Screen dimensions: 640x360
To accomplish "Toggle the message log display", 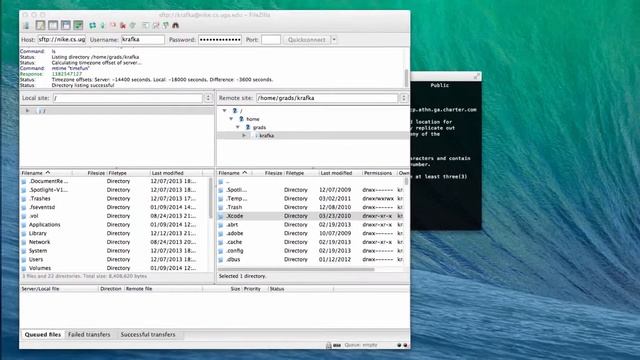I will 40,25.
